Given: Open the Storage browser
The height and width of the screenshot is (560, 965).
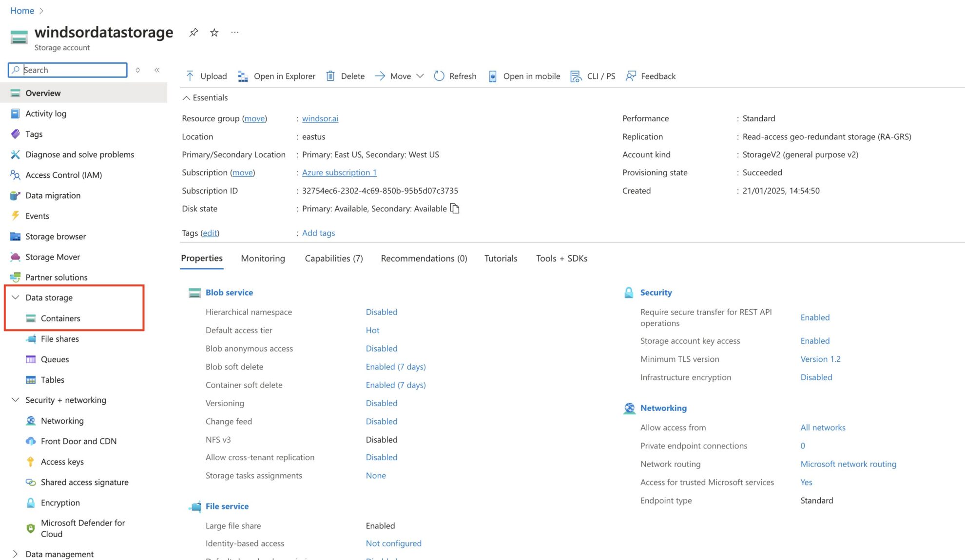Looking at the screenshot, I should pyautogui.click(x=56, y=236).
